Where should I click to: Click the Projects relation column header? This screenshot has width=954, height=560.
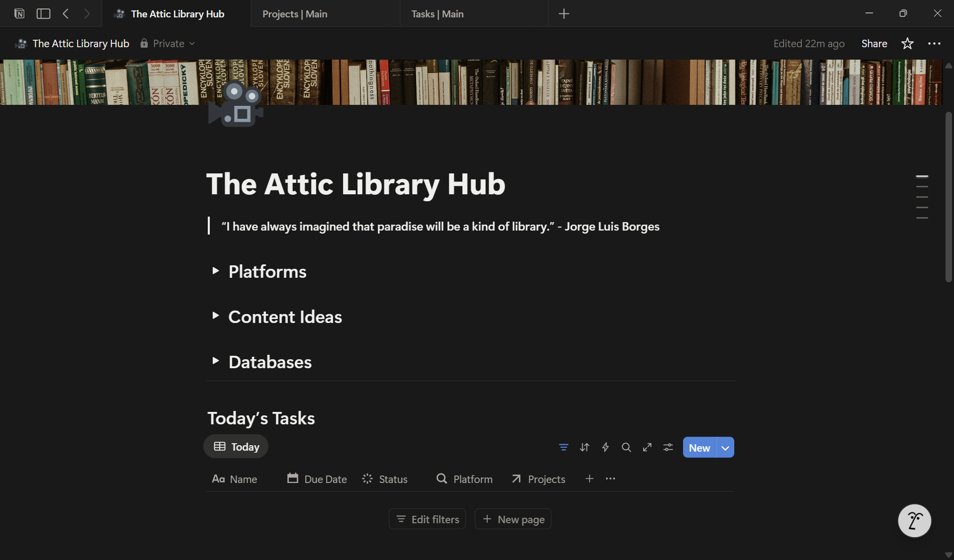click(538, 479)
